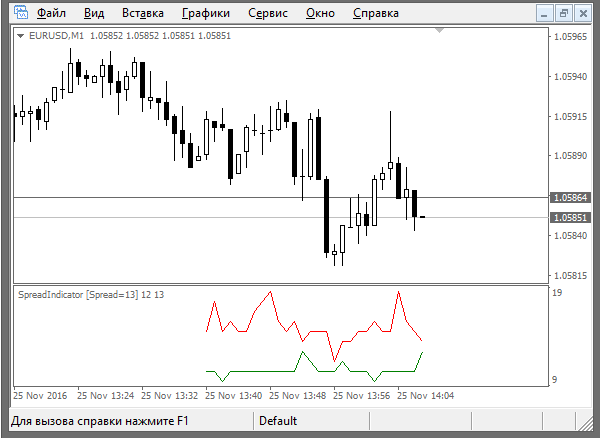
Task: Click the 1.05851 current price label
Action: 570,218
